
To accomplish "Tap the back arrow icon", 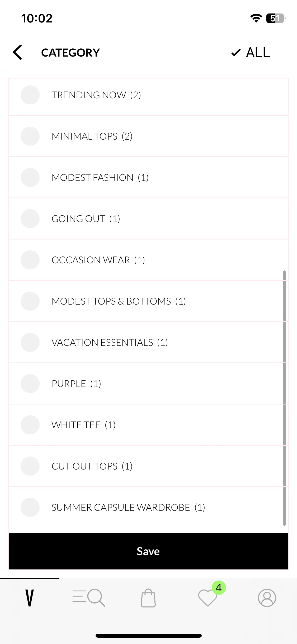I will pyautogui.click(x=17, y=52).
